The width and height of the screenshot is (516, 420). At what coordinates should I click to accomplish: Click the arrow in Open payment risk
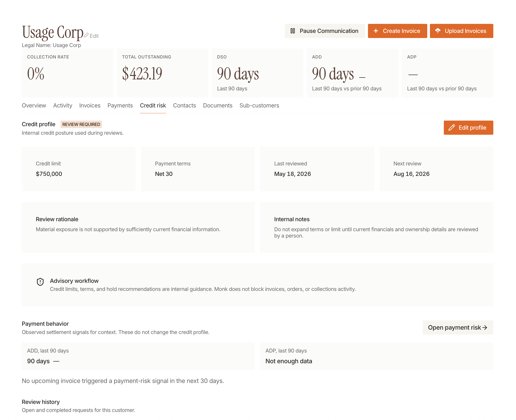[x=485, y=328]
